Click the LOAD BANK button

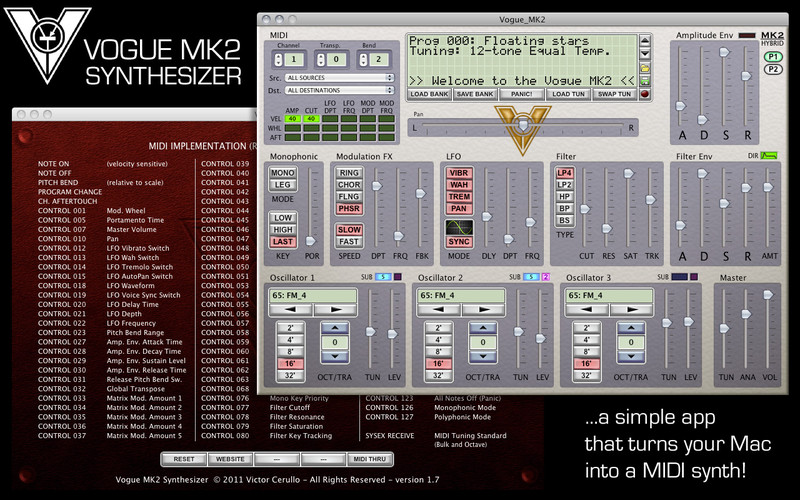click(429, 94)
